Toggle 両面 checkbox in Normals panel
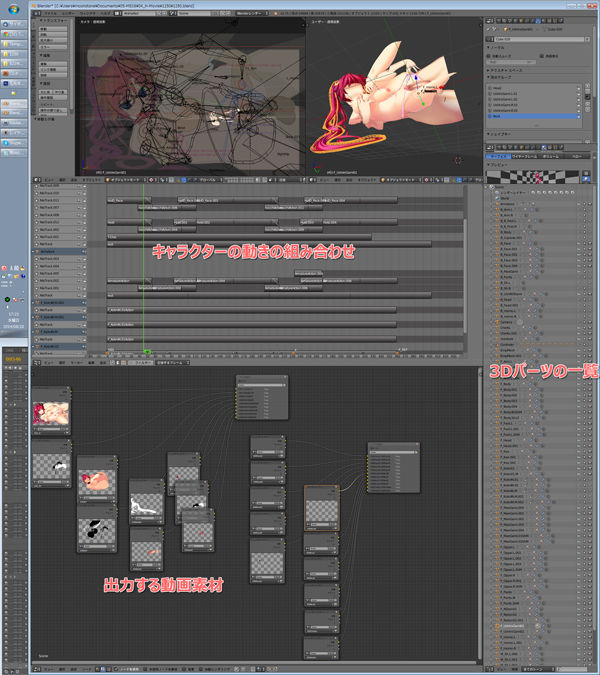The height and width of the screenshot is (675, 600). (541, 56)
